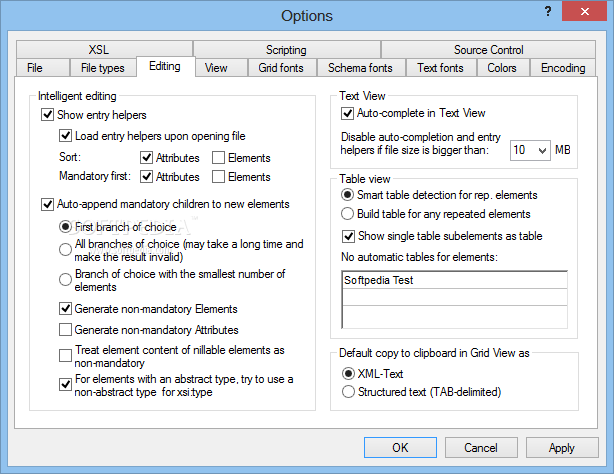Choose Build table for any repeated elements
This screenshot has width=614, height=474.
(347, 214)
